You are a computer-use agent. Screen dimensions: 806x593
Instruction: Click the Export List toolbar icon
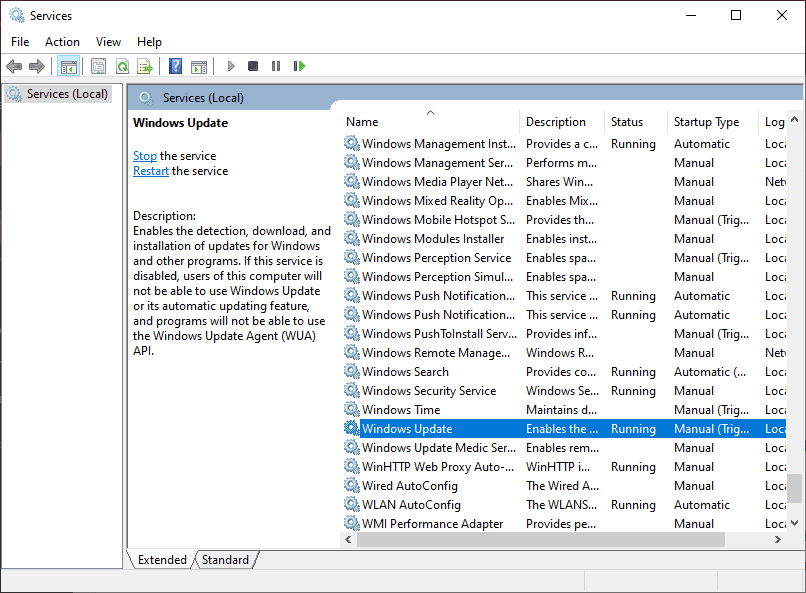[x=145, y=66]
